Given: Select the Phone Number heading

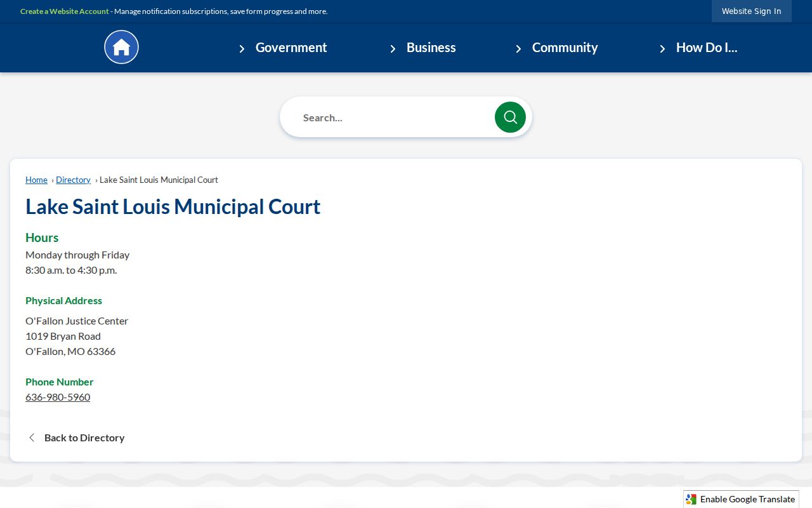Looking at the screenshot, I should (59, 382).
